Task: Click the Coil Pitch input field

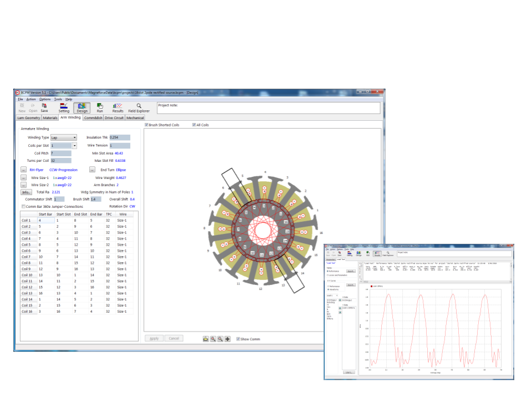Action: click(61, 154)
